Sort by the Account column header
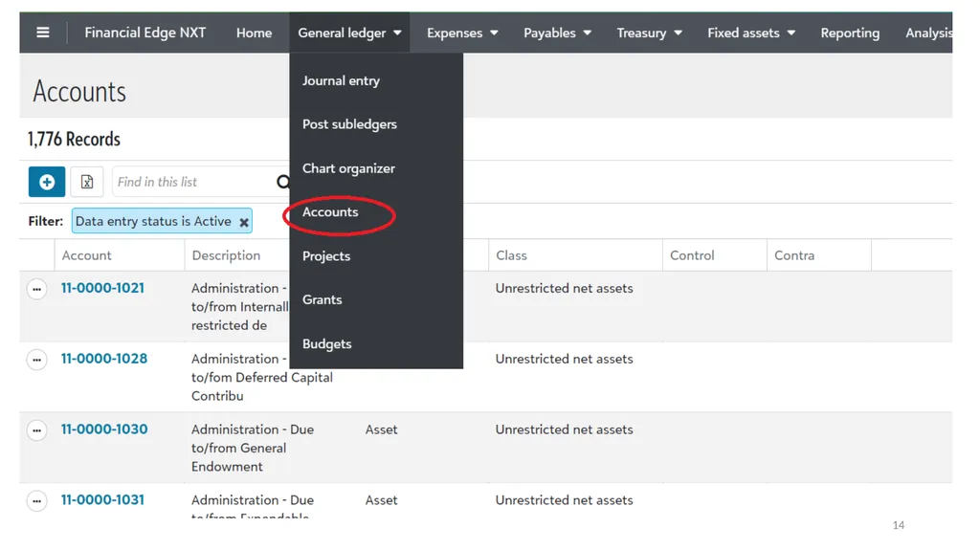 86,255
